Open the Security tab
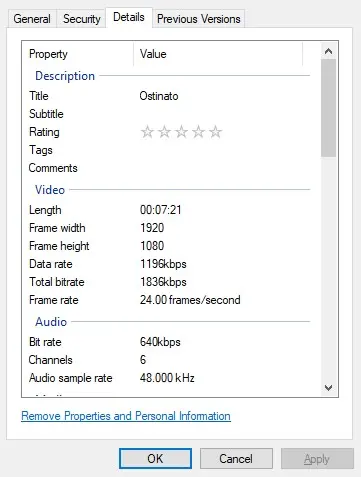Screen dimensions: 361x477 pos(82,19)
